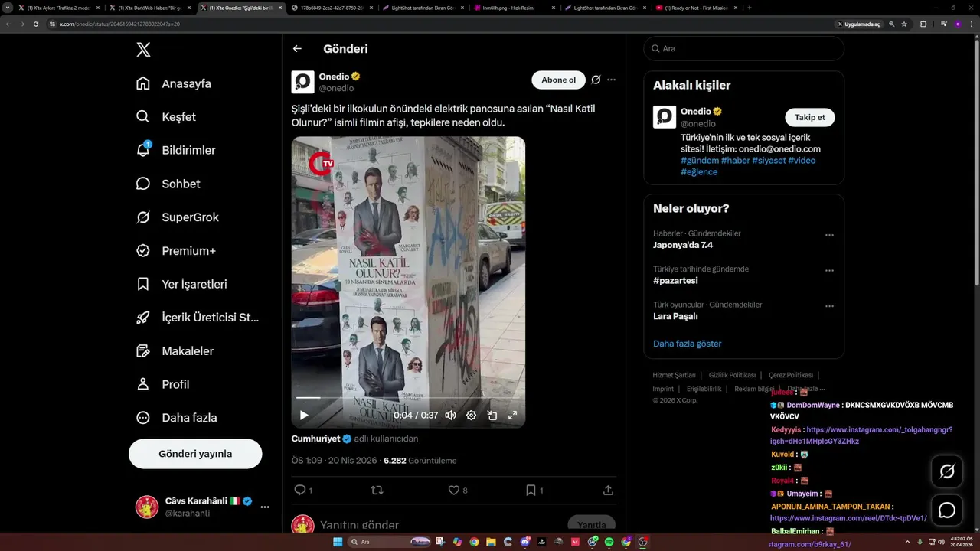Screen dimensions: 980x551
Task: Expand Daha fazla footer links
Action: (x=806, y=389)
